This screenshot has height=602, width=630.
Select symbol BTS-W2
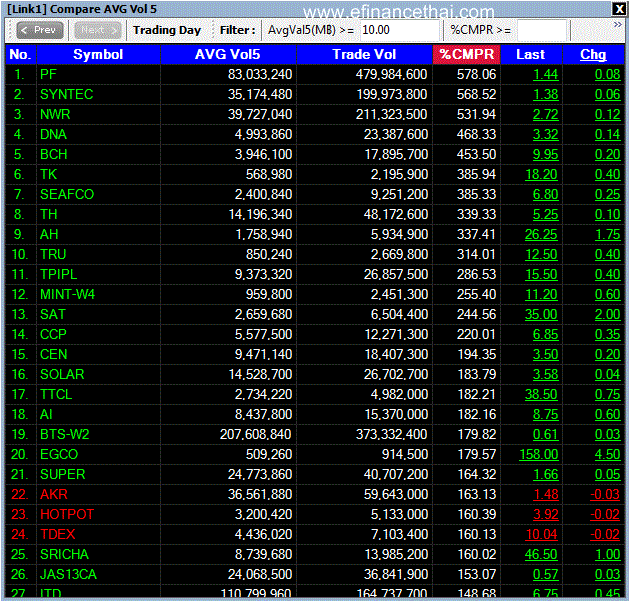point(64,434)
